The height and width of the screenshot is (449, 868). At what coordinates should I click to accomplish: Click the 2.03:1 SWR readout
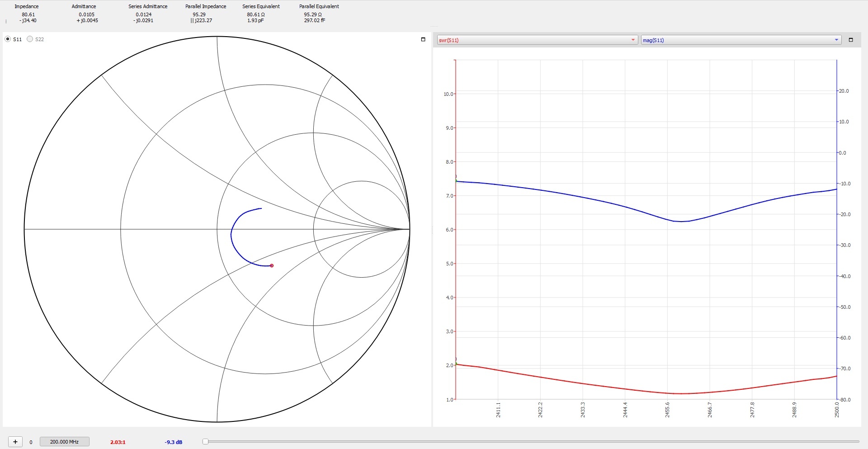[x=118, y=442]
